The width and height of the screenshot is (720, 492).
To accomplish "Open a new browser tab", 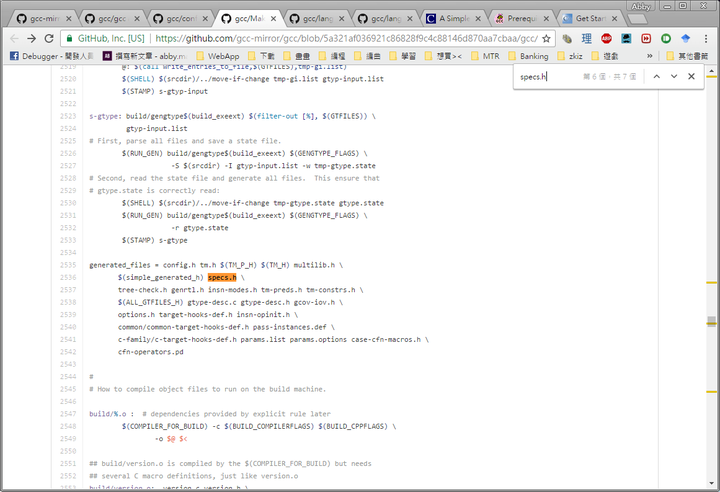I will coord(637,19).
